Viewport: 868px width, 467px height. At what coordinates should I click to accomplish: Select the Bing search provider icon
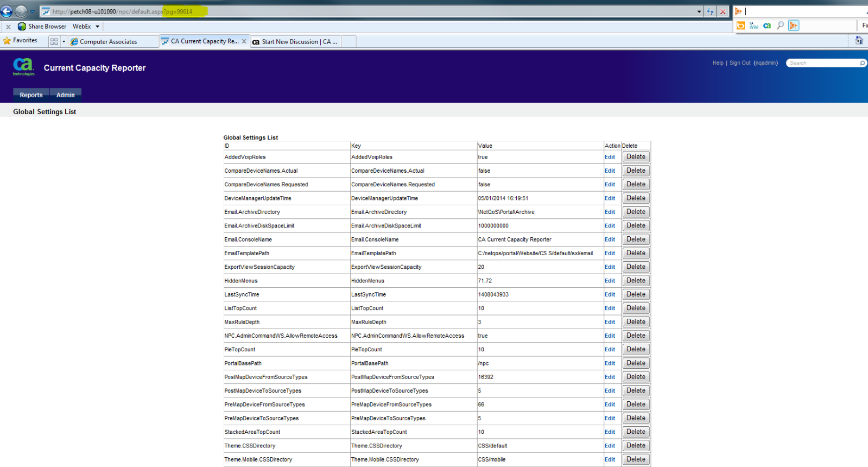pyautogui.click(x=740, y=26)
